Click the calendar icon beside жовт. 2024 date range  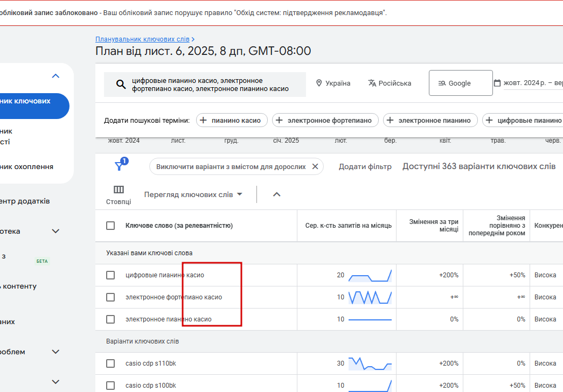tap(497, 83)
